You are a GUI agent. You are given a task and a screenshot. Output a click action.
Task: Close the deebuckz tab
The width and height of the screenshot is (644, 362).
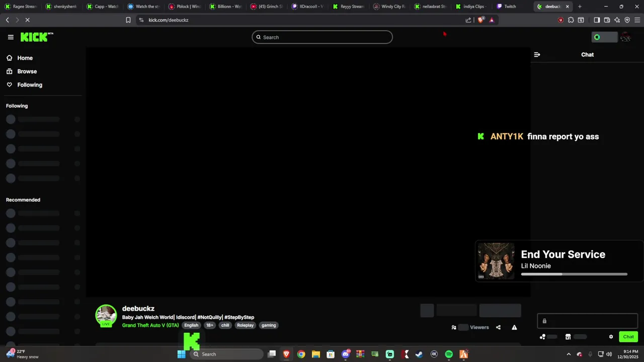(568, 7)
